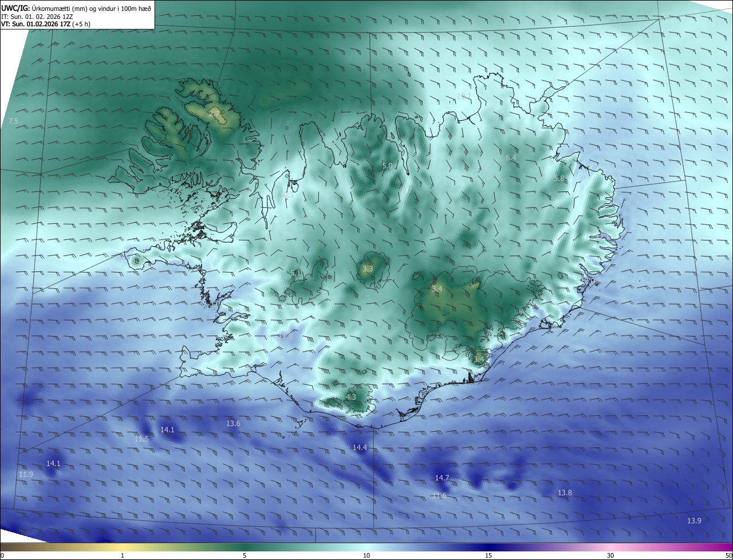Screen dimensions: 733x560
Task: Select the 'IT: Sun. 01. 02. 2026 12Z' line
Action: pyautogui.click(x=37, y=16)
